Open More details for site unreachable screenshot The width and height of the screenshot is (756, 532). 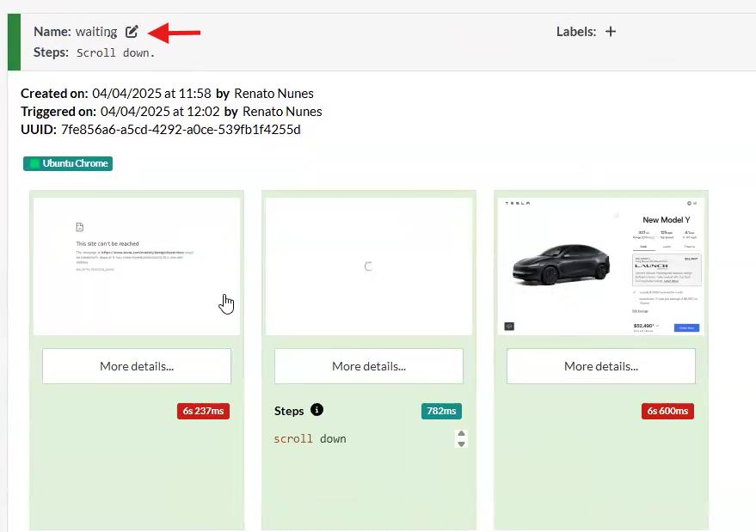(137, 366)
